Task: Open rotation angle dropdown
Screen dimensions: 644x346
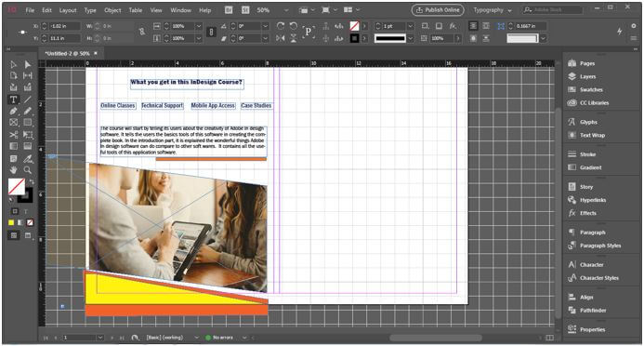Action: [x=266, y=26]
